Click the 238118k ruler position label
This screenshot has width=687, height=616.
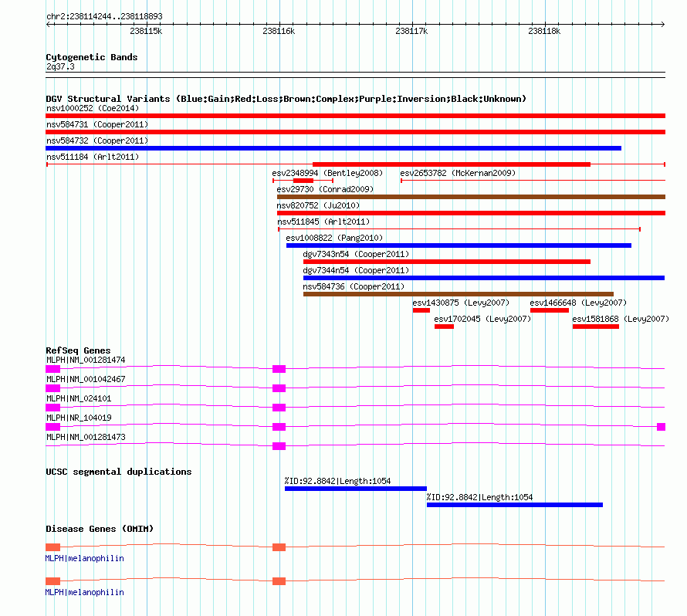544,31
